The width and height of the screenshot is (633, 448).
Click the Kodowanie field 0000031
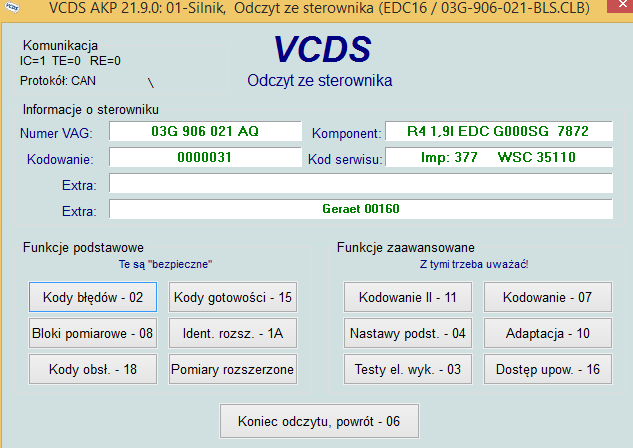[x=205, y=157]
